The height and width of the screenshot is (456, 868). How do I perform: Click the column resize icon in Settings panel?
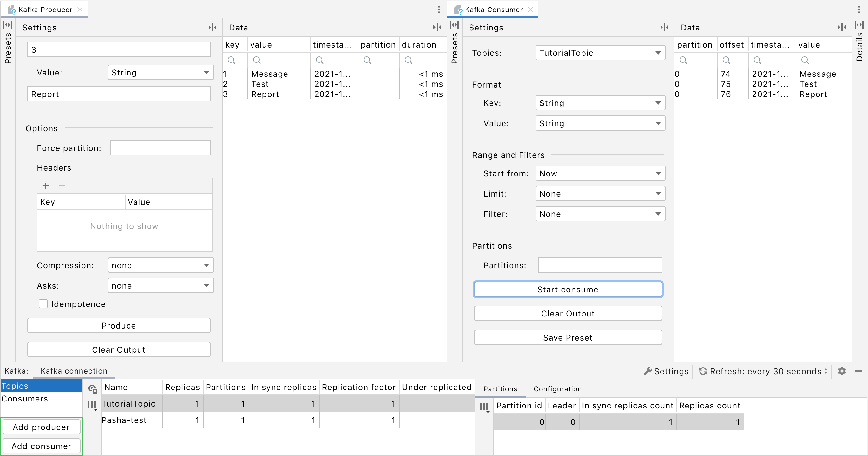tap(213, 27)
